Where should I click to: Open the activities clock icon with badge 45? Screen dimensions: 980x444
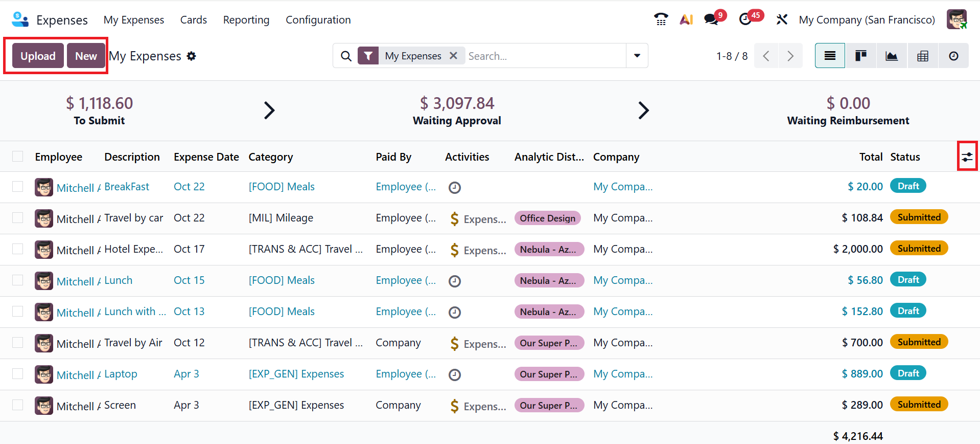click(745, 19)
